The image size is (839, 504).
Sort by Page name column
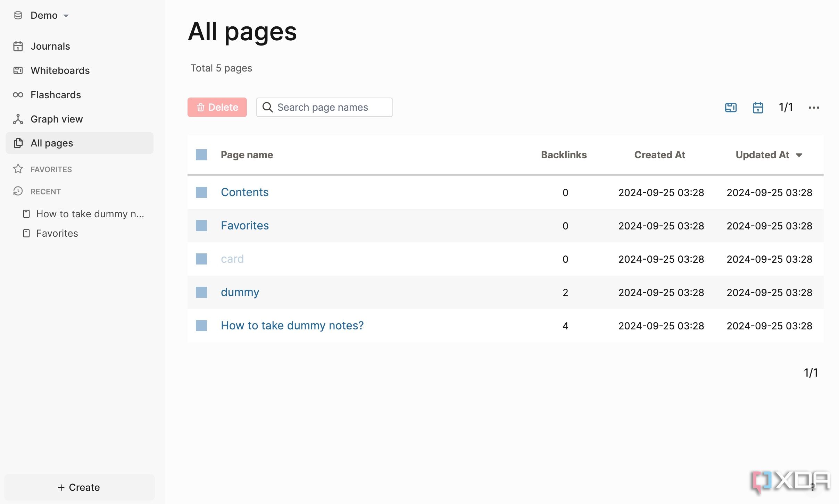pos(247,155)
